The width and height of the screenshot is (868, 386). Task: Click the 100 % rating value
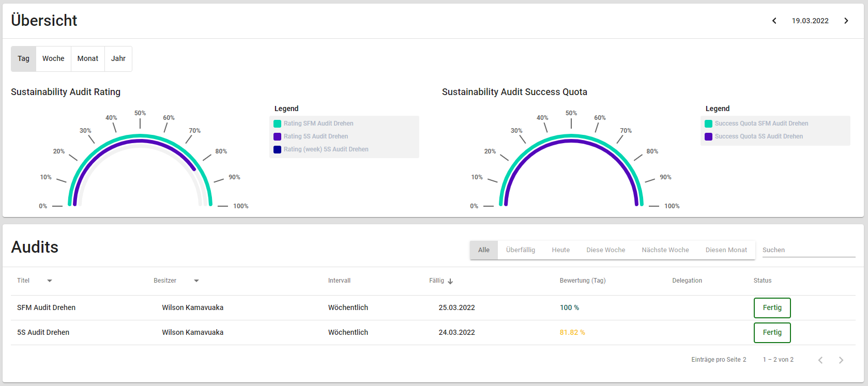pos(569,307)
